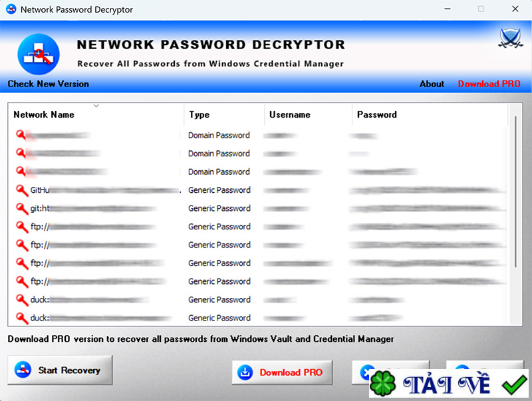This screenshot has height=401, width=532.
Task: Click the sort chevron above Network Name header
Action: (x=96, y=105)
